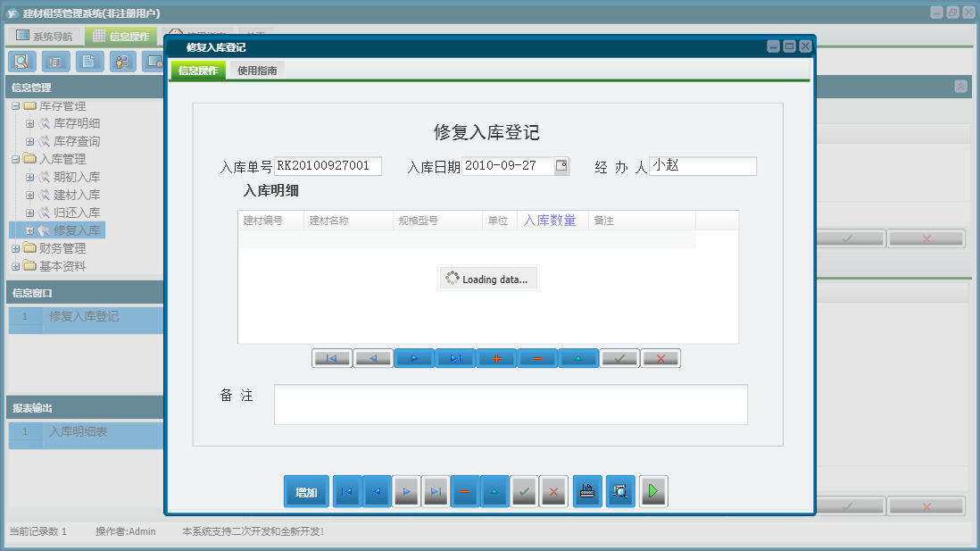Click the 建材编号 column header
This screenshot has height=551, width=980.
(270, 221)
